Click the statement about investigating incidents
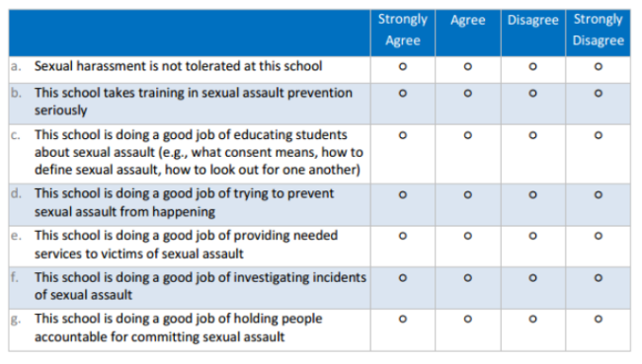The width and height of the screenshot is (642, 364). coord(201,286)
